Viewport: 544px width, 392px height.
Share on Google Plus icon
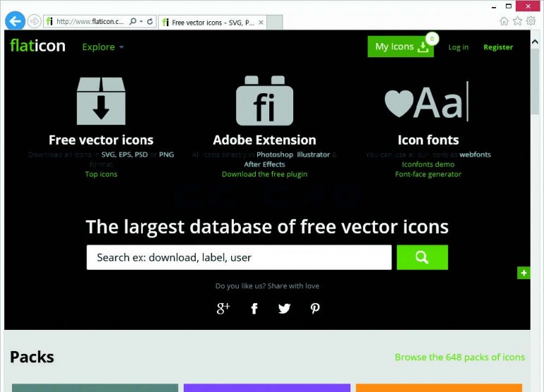pyautogui.click(x=223, y=308)
